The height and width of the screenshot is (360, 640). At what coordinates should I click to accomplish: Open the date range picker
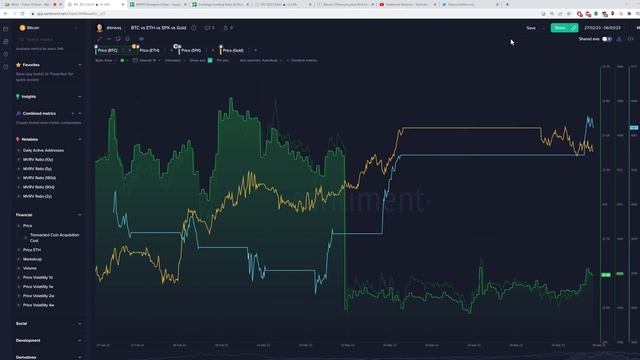pos(602,28)
